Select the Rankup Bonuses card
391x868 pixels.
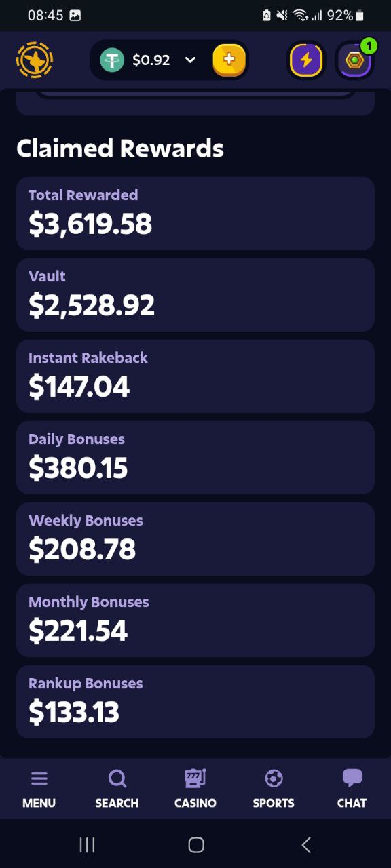coord(195,702)
